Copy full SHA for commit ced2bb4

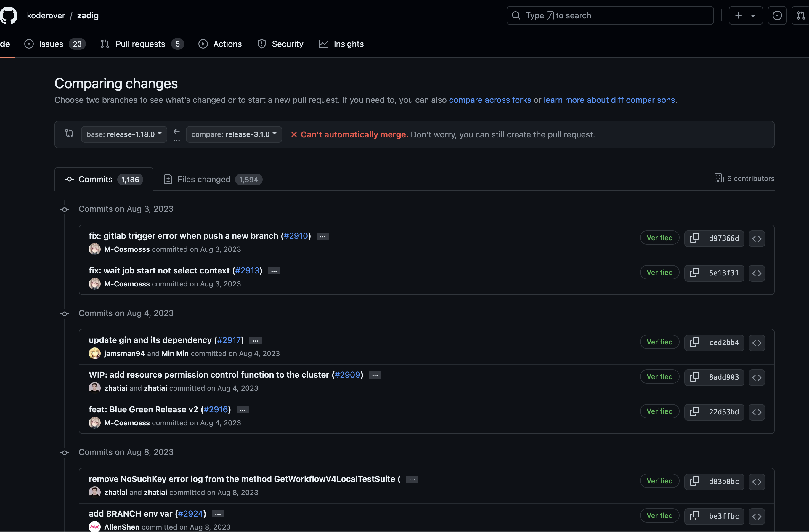tap(694, 342)
